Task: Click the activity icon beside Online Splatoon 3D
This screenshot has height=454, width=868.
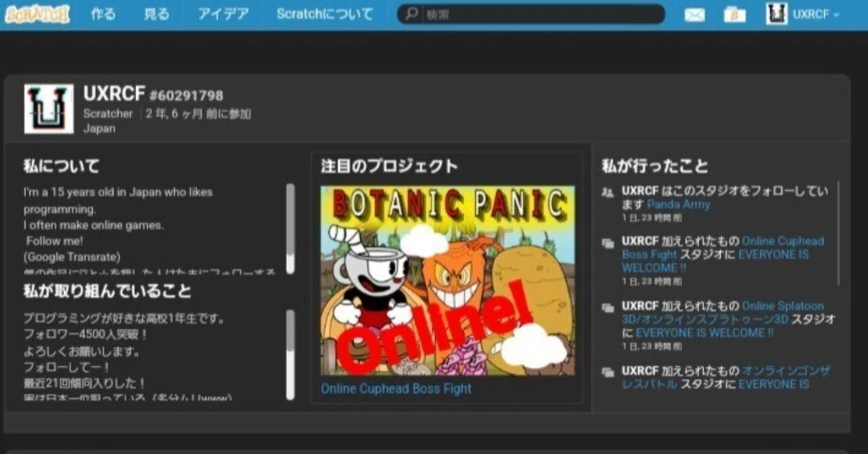Action: [x=608, y=308]
